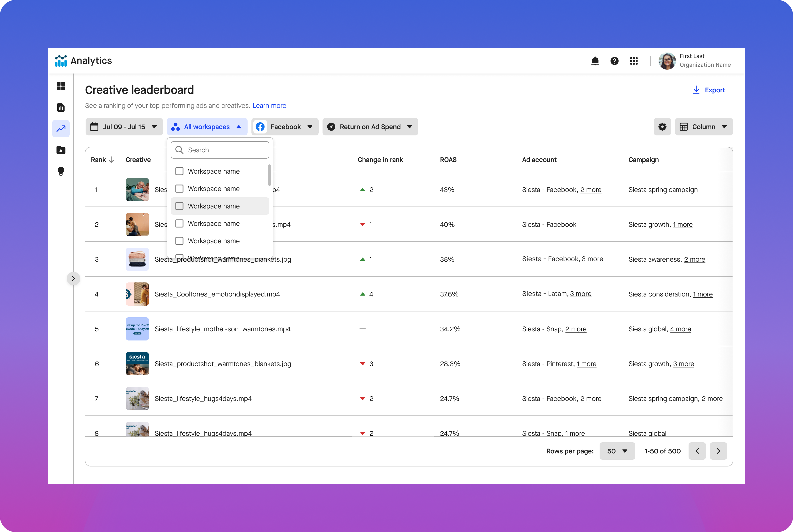Open the rank 4 Cooltones thumbnail
Screen dimensions: 793x532
click(x=137, y=294)
